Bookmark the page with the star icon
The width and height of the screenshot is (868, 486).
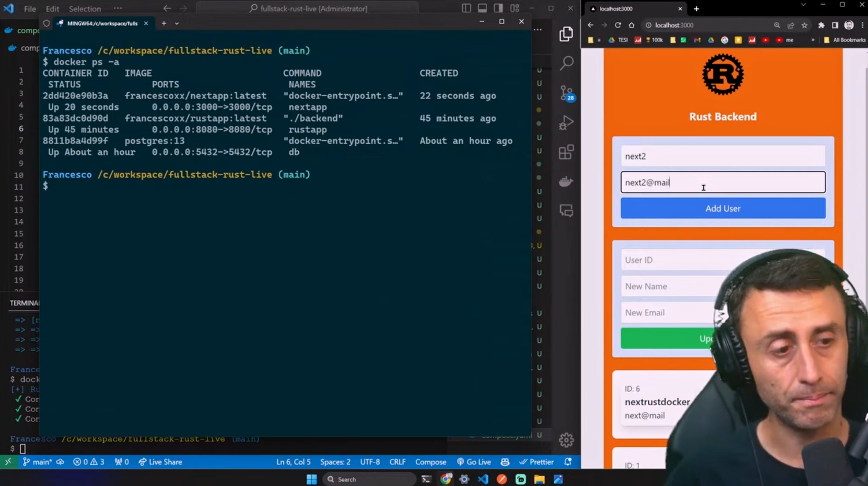click(805, 25)
